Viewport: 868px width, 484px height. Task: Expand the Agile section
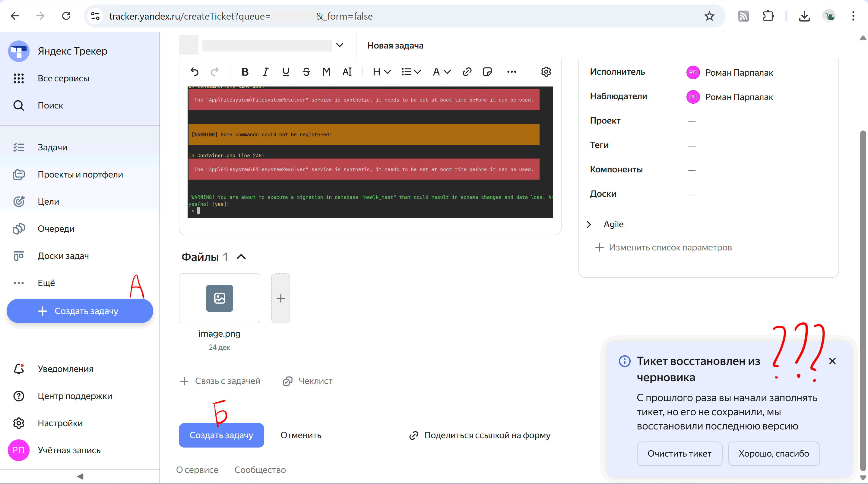pos(589,224)
